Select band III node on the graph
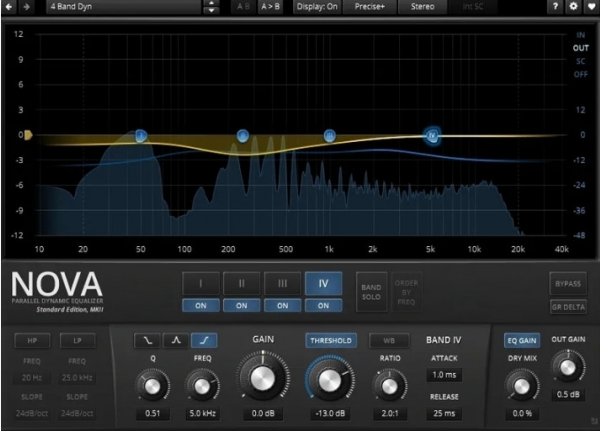The width and height of the screenshot is (600, 431). click(x=329, y=135)
